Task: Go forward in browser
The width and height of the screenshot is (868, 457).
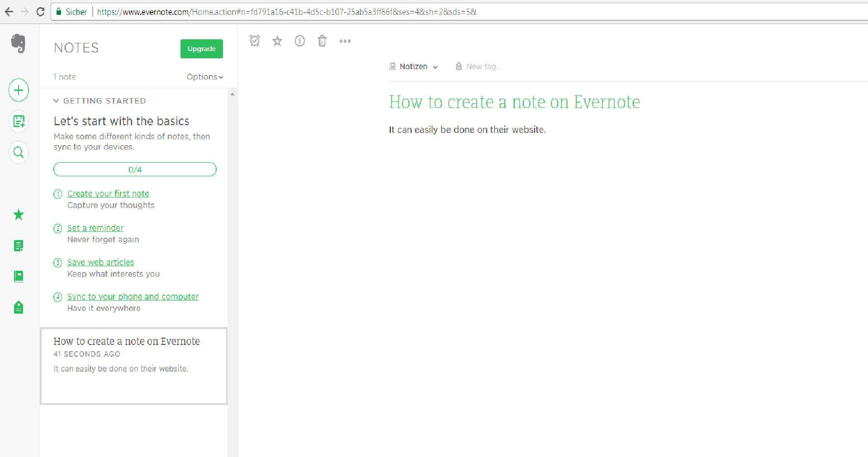Action: (x=25, y=12)
